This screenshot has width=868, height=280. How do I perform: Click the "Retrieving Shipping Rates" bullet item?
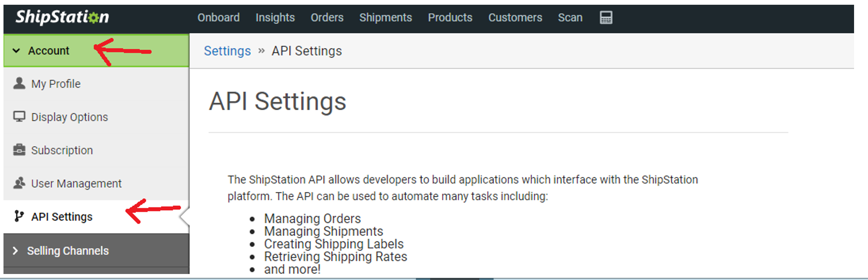(x=335, y=257)
